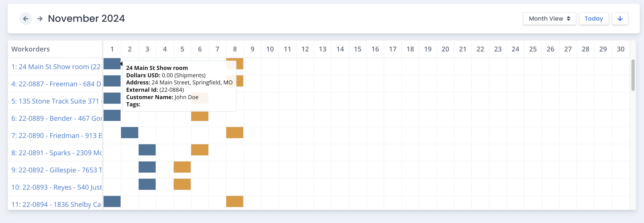Open workorder 22-0894 1836 Shelby

coord(55,204)
